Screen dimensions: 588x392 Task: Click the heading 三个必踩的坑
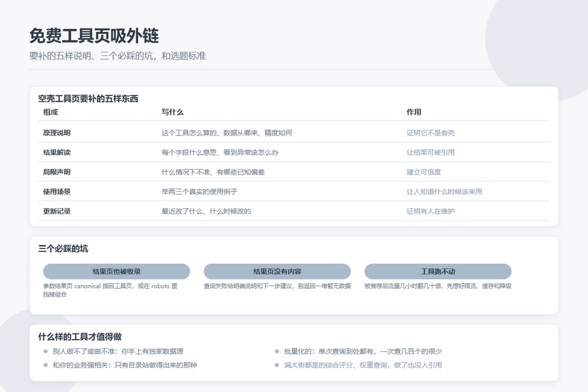pos(63,248)
